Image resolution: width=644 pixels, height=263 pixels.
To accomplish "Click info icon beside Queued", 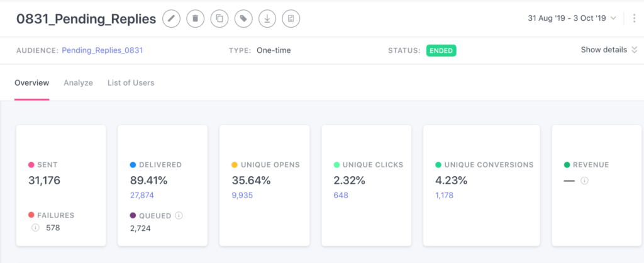I will pyautogui.click(x=179, y=215).
